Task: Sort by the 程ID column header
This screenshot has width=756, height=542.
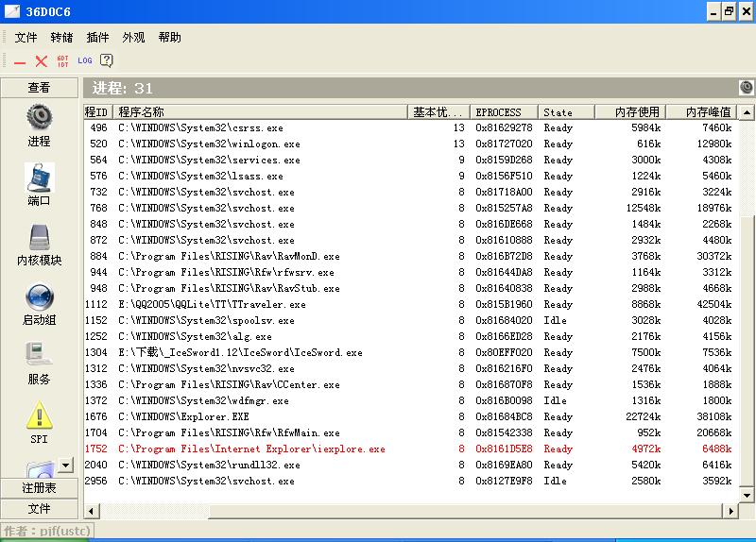Action: 98,112
